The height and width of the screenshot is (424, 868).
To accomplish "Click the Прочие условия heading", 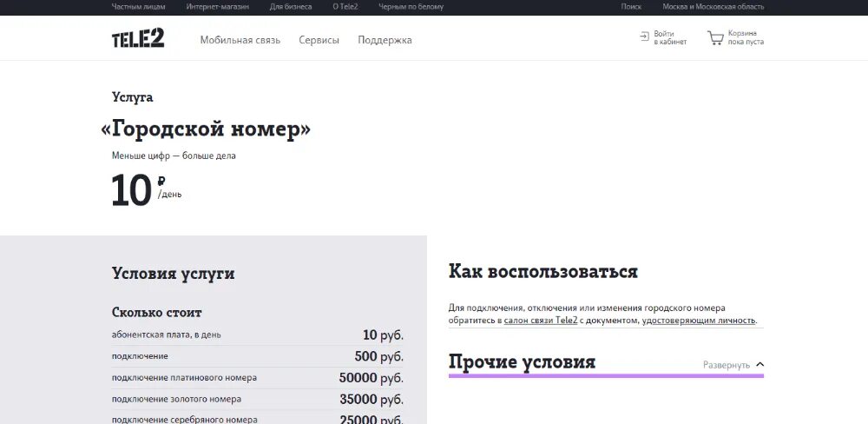I will (522, 362).
